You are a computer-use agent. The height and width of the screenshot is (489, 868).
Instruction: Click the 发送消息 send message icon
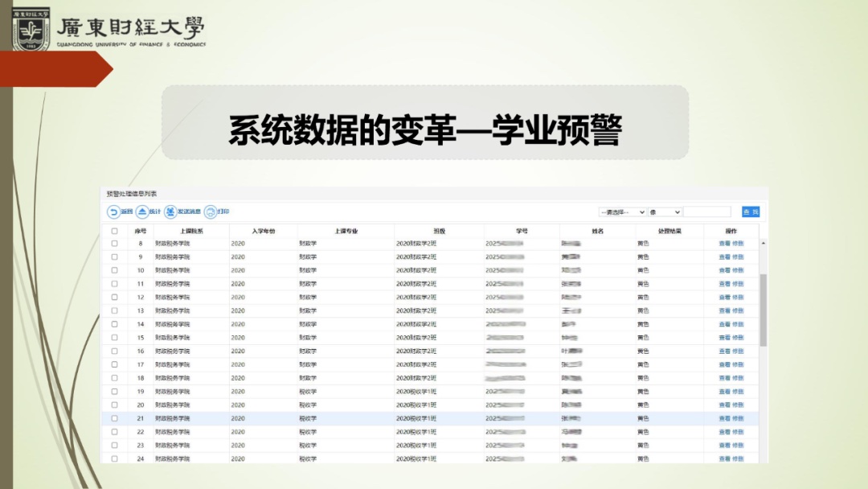click(170, 212)
